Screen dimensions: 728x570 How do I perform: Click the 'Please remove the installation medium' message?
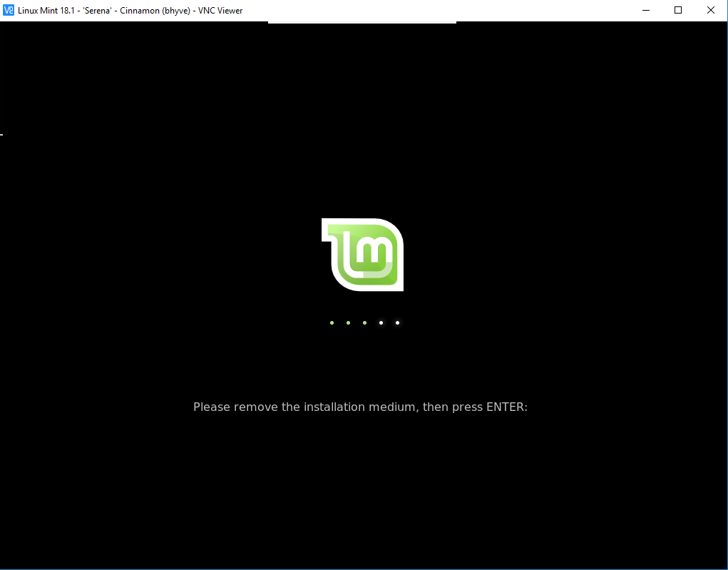click(360, 407)
